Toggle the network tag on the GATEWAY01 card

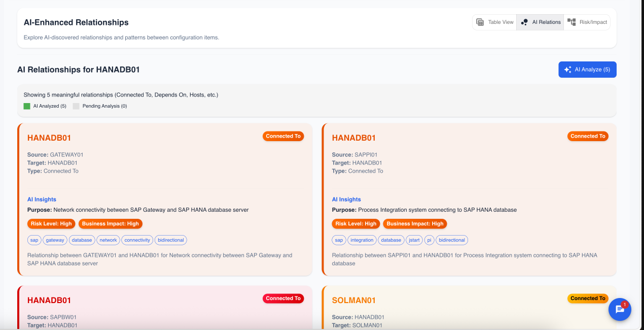(108, 240)
